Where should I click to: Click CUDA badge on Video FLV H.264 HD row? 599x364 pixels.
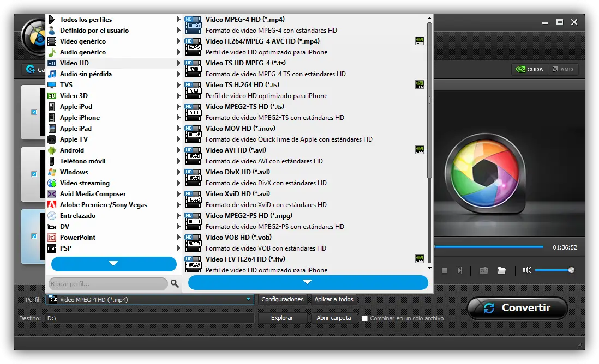(420, 259)
